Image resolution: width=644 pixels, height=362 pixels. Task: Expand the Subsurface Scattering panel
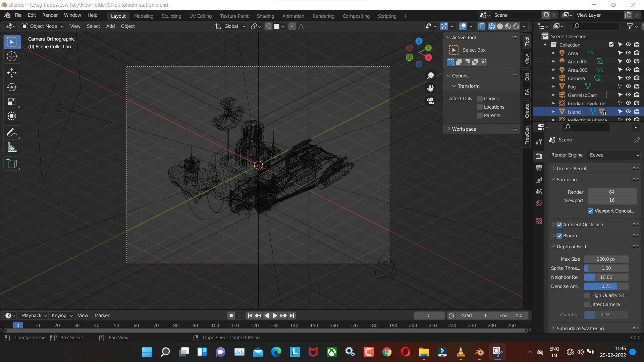point(580,328)
